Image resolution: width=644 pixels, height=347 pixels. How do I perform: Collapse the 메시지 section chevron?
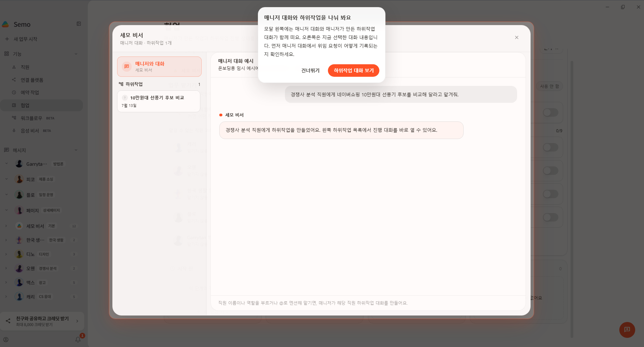click(x=76, y=150)
